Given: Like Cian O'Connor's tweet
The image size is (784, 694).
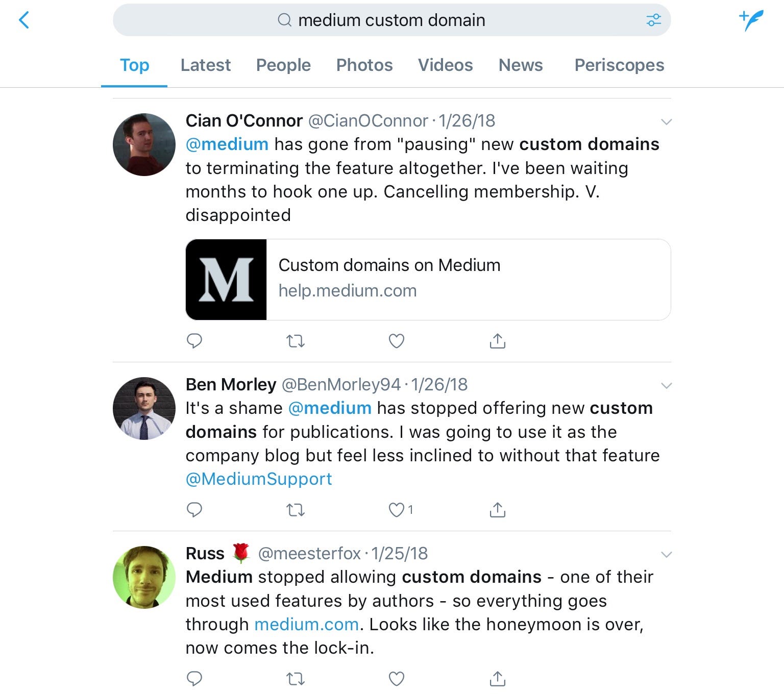Looking at the screenshot, I should [397, 340].
